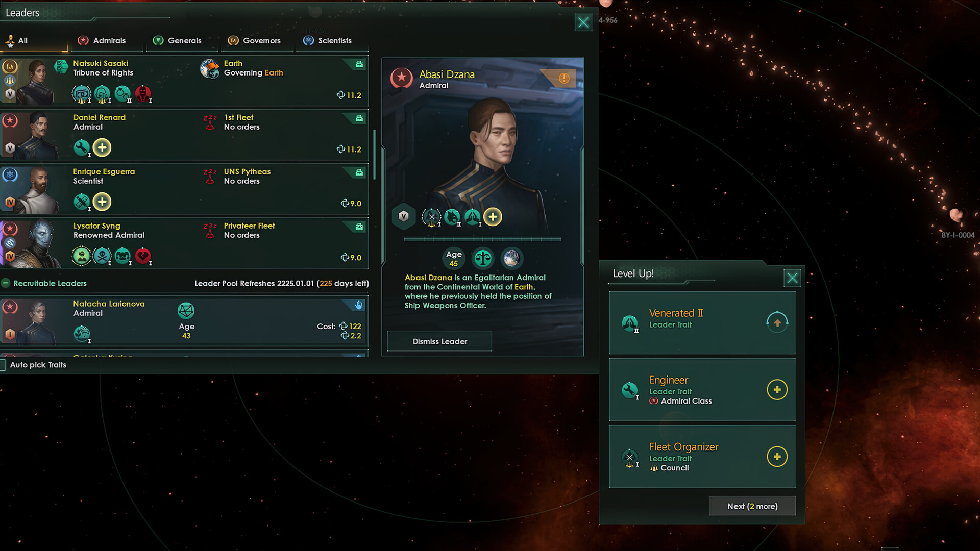
Task: Click the Fleet Organizer leader trait icon
Action: tap(629, 456)
